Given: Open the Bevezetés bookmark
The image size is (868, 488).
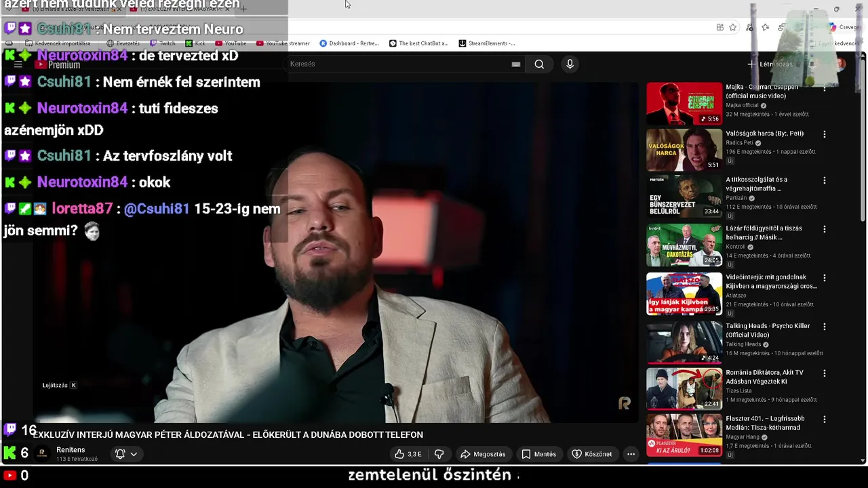Looking at the screenshot, I should [x=123, y=43].
